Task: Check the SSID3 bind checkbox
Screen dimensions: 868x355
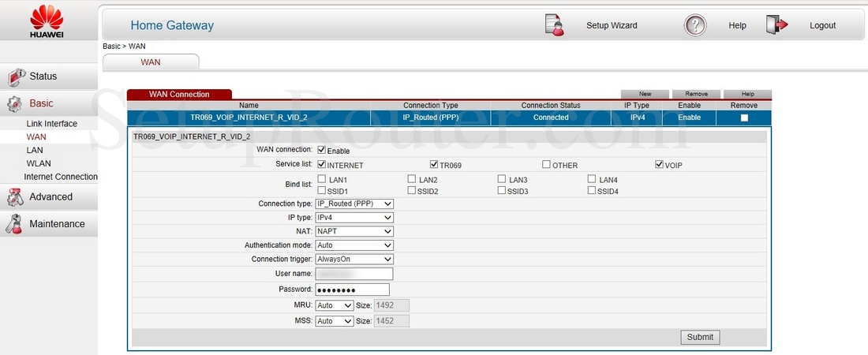Action: [502, 190]
